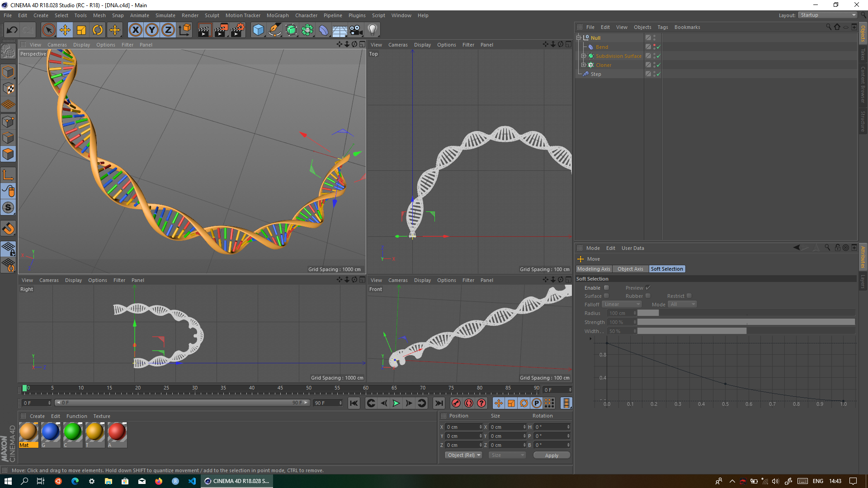Click the coordinate system icon
Image resolution: width=868 pixels, height=488 pixels.
pyautogui.click(x=184, y=30)
